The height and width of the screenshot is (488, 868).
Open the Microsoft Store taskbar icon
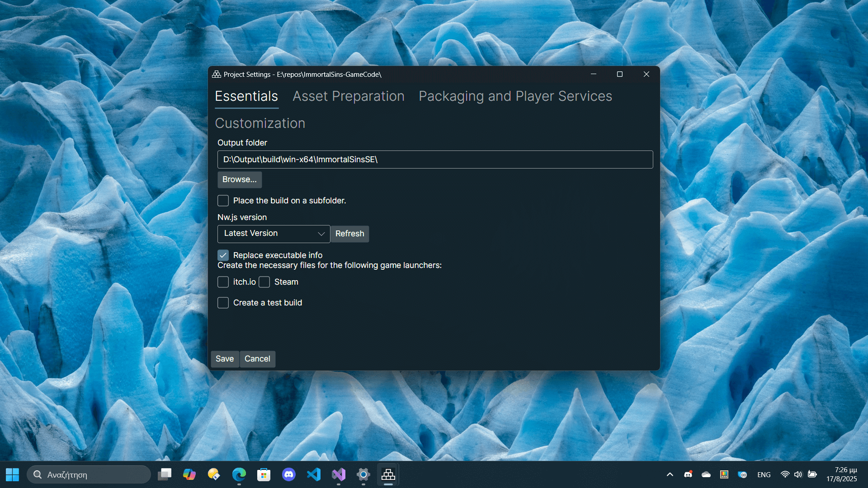pyautogui.click(x=264, y=474)
